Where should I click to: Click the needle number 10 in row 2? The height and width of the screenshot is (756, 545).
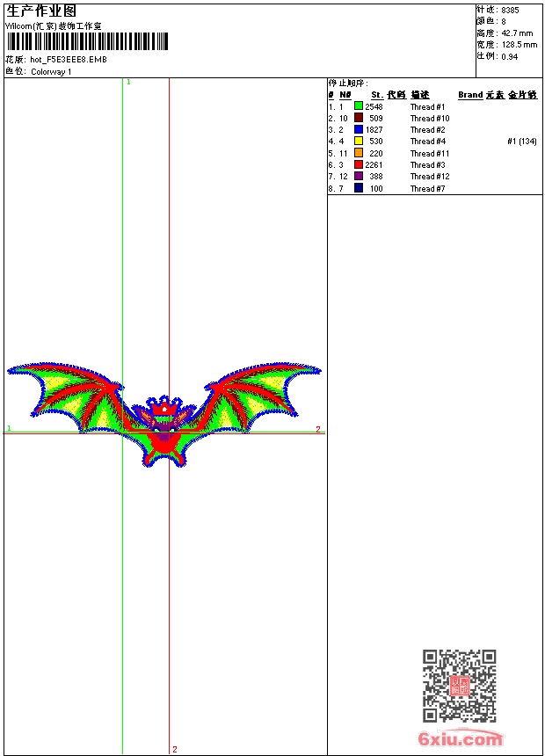pyautogui.click(x=344, y=118)
